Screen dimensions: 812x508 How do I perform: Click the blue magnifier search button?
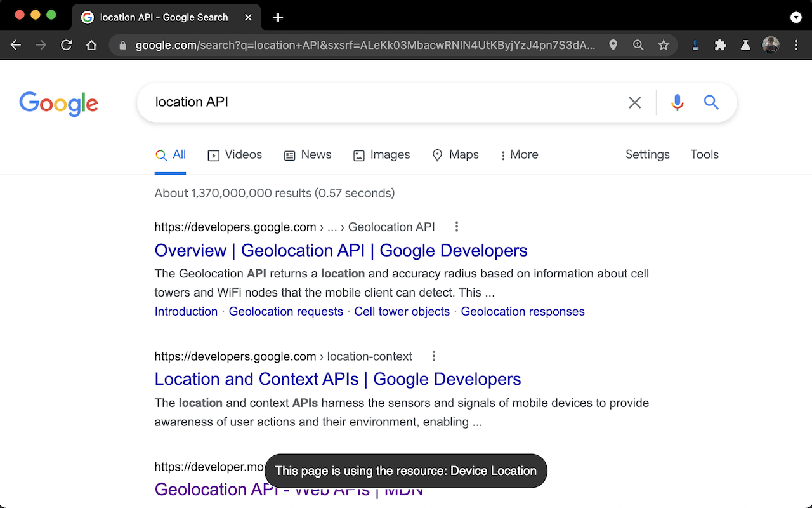[x=711, y=102]
